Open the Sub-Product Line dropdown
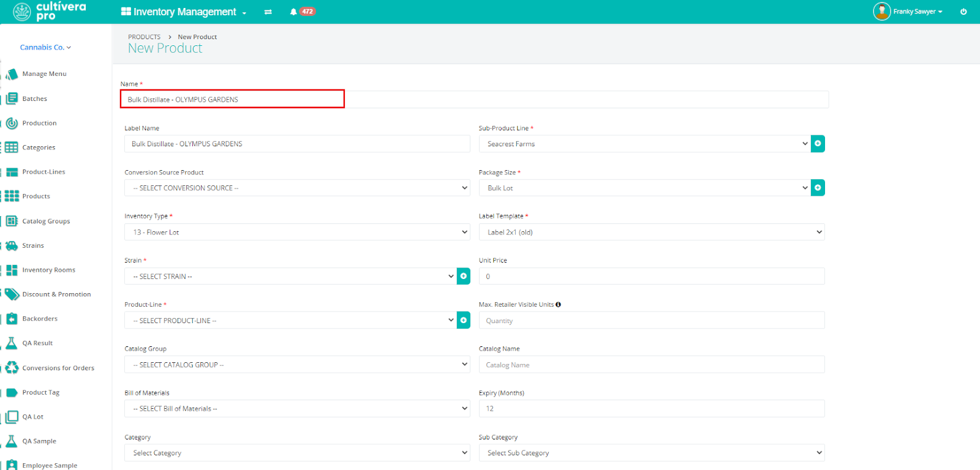The height and width of the screenshot is (470, 980). 645,144
